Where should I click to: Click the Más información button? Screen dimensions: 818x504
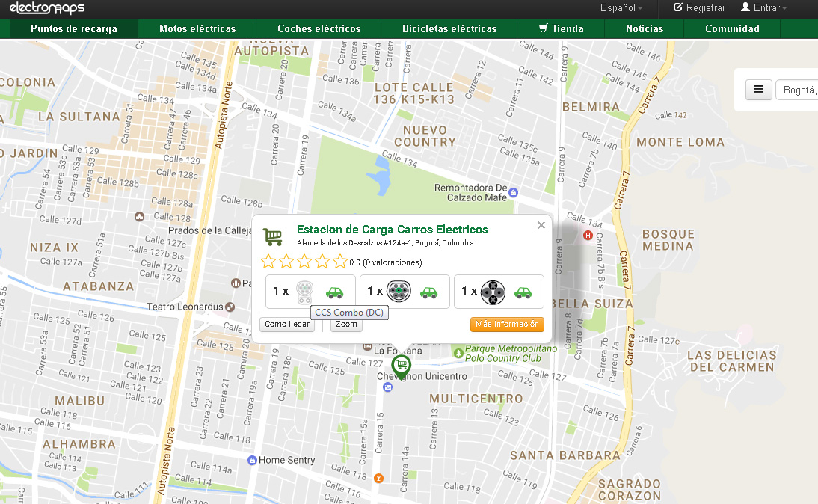coord(507,324)
